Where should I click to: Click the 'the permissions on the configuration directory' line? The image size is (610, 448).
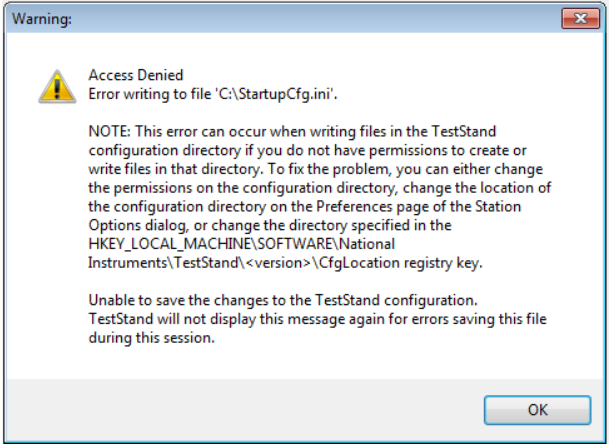point(320,188)
